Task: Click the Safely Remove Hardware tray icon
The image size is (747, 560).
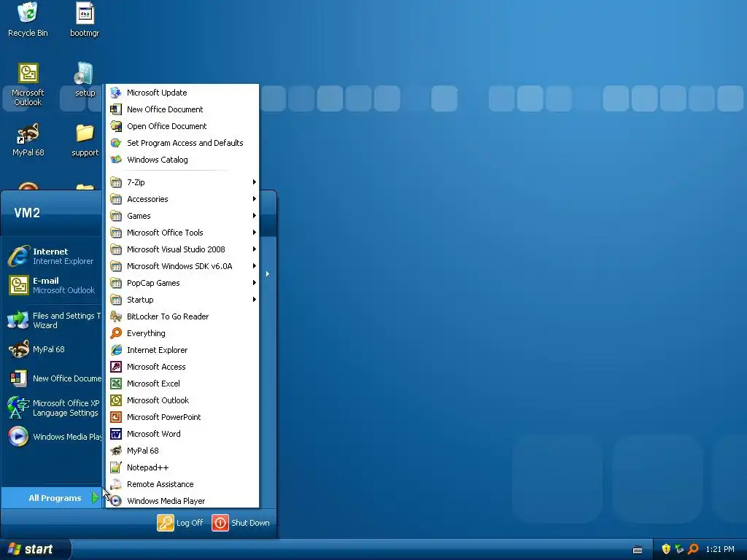Action: 679,549
